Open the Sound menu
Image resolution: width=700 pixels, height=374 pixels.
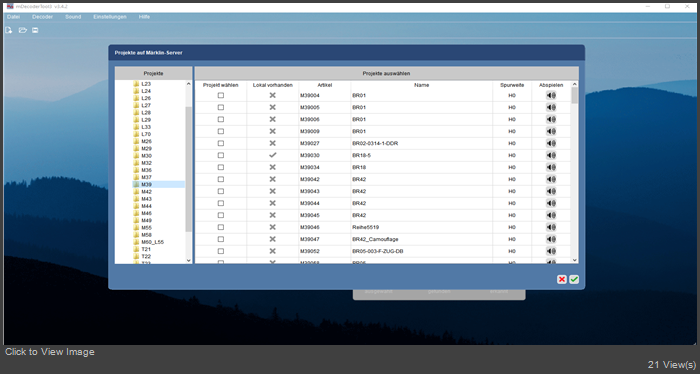coord(73,17)
